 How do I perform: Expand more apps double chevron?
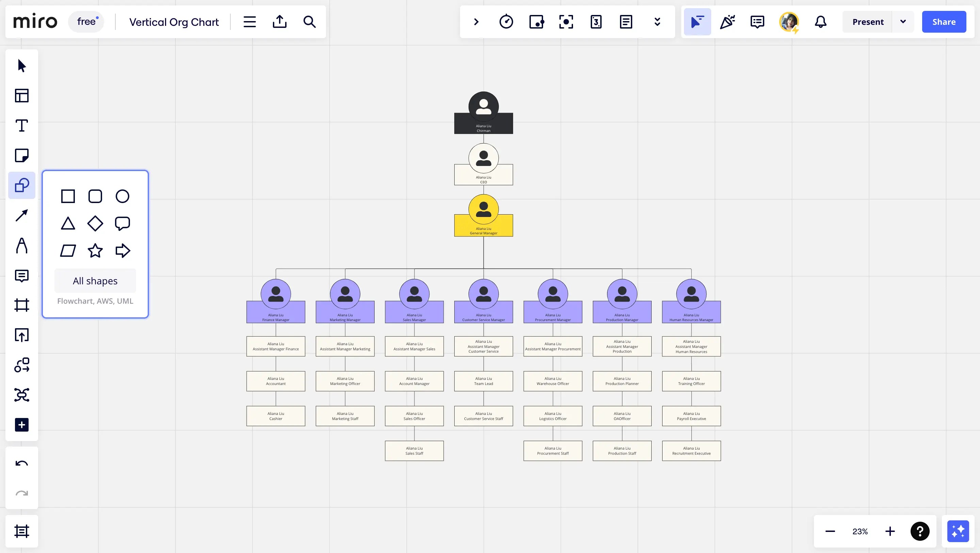(657, 22)
